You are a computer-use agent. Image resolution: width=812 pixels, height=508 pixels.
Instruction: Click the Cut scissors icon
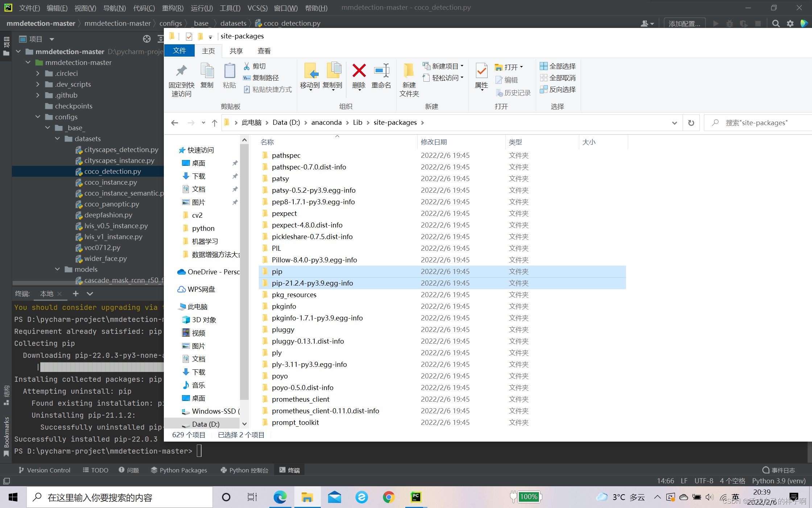247,66
